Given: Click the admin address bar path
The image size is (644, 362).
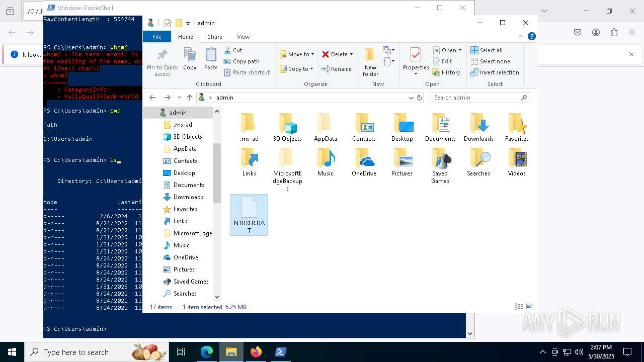Looking at the screenshot, I should tap(224, 98).
